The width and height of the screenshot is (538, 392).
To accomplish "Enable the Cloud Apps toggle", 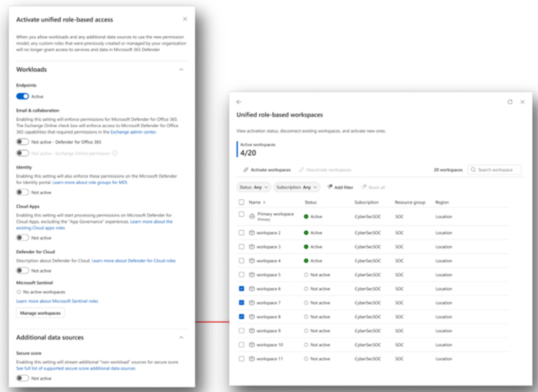I will click(23, 238).
